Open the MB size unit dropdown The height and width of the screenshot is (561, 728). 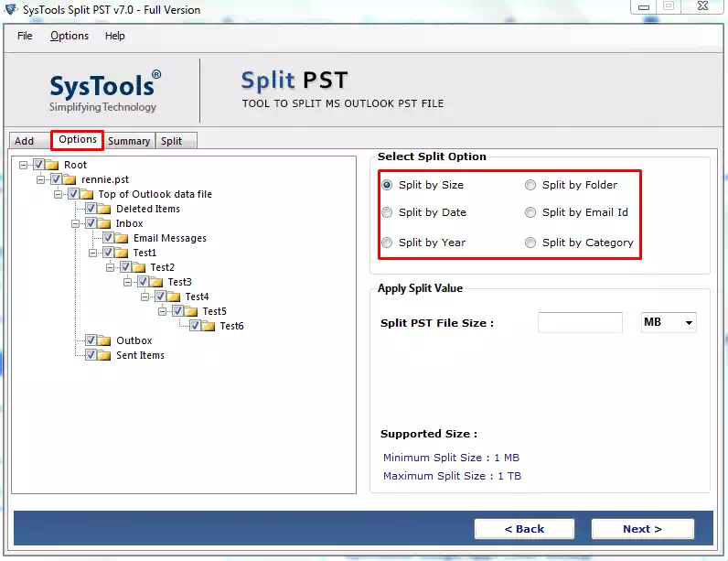click(669, 322)
